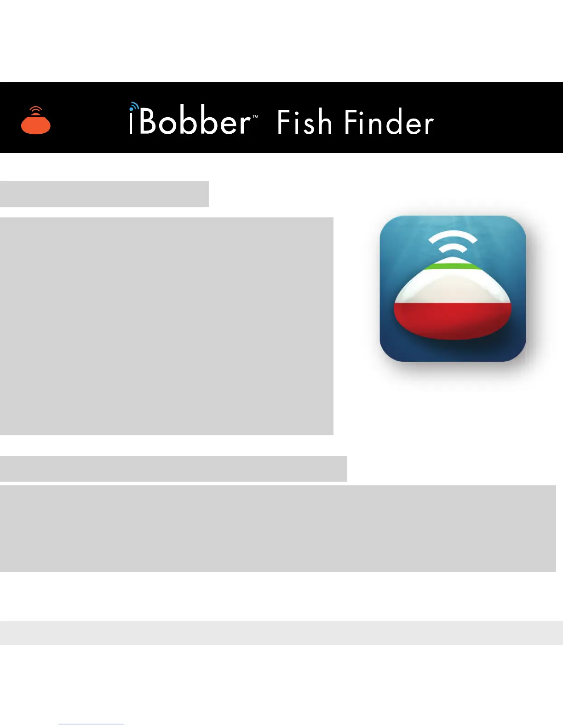Click the white middle section of the bobber
The width and height of the screenshot is (563, 728).
[x=453, y=286]
